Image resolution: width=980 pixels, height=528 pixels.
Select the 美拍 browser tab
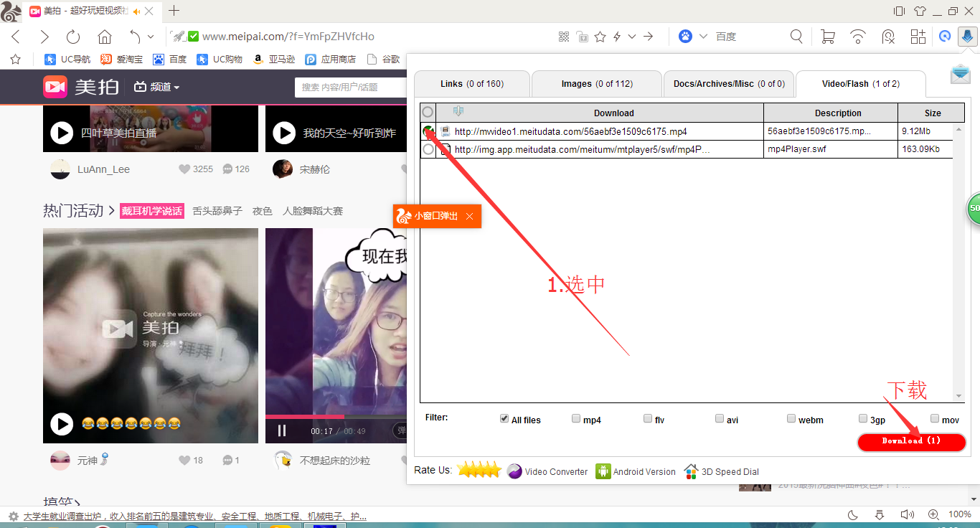pos(92,11)
